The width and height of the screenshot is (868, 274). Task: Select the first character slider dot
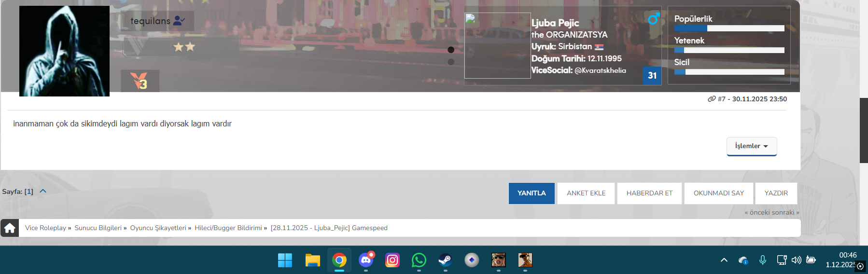pos(451,50)
